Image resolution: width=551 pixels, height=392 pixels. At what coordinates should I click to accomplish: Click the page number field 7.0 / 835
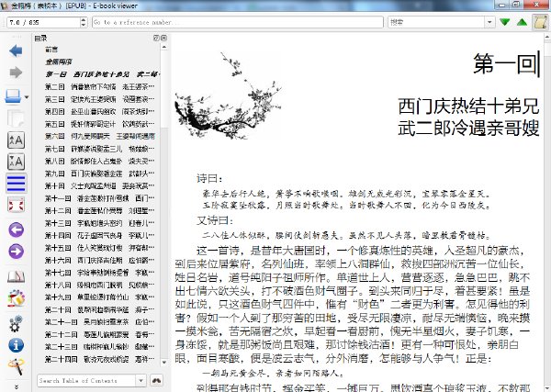pos(43,22)
